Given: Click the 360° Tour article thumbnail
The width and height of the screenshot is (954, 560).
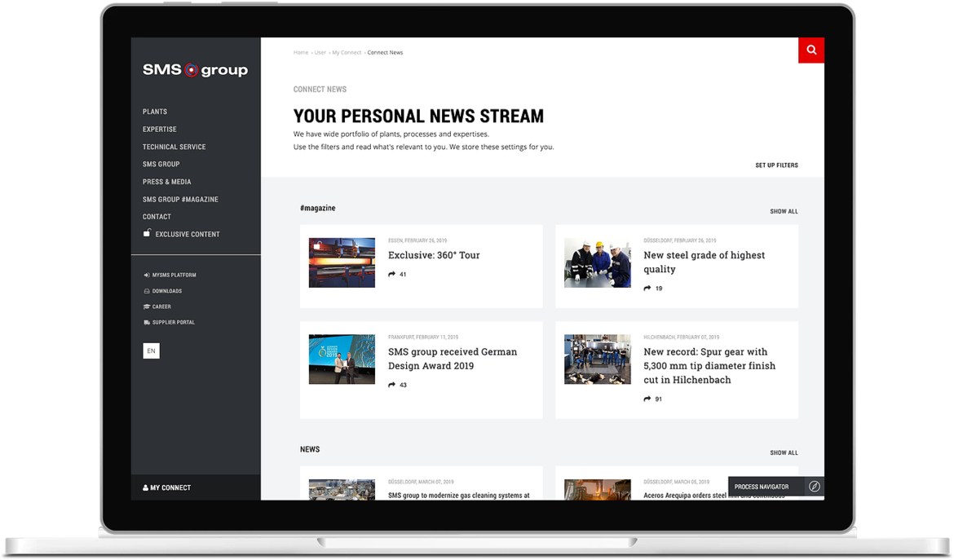Looking at the screenshot, I should (342, 262).
